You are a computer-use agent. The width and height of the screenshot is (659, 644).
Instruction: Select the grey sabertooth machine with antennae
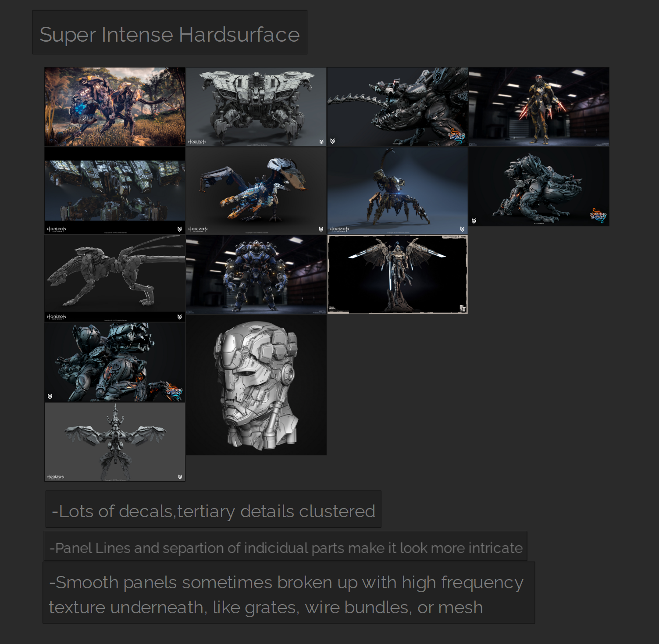[115, 279]
